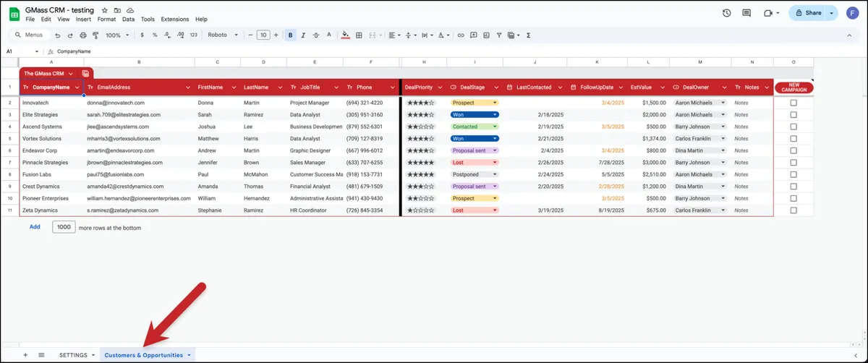
Task: Format as percent icon
Action: tap(155, 35)
